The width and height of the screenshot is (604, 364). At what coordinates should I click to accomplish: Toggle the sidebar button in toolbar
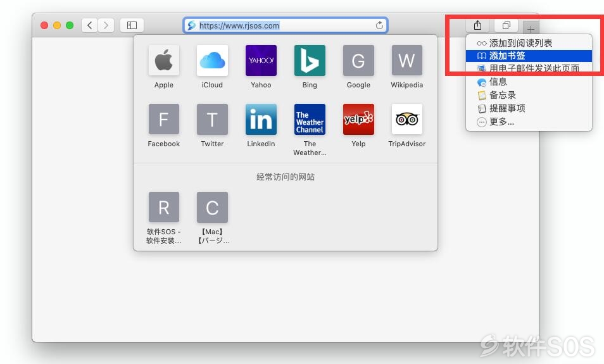[x=132, y=25]
